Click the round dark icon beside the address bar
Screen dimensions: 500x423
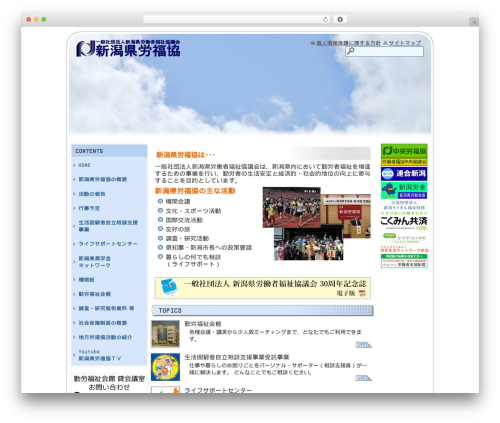point(340,19)
